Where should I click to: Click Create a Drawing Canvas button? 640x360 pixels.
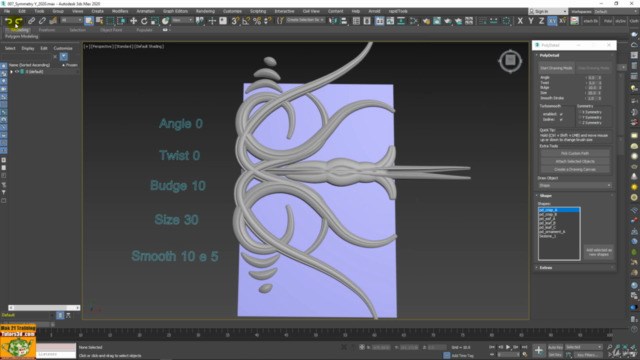point(575,169)
